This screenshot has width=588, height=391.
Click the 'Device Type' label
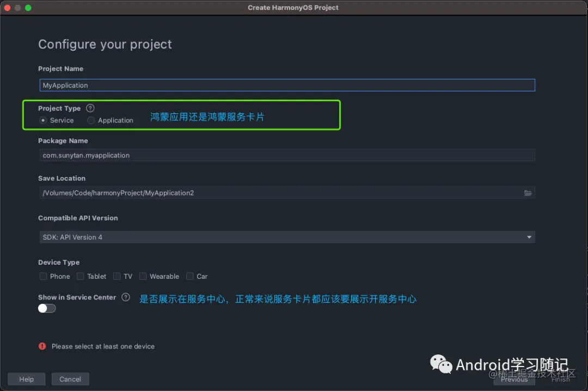point(59,262)
